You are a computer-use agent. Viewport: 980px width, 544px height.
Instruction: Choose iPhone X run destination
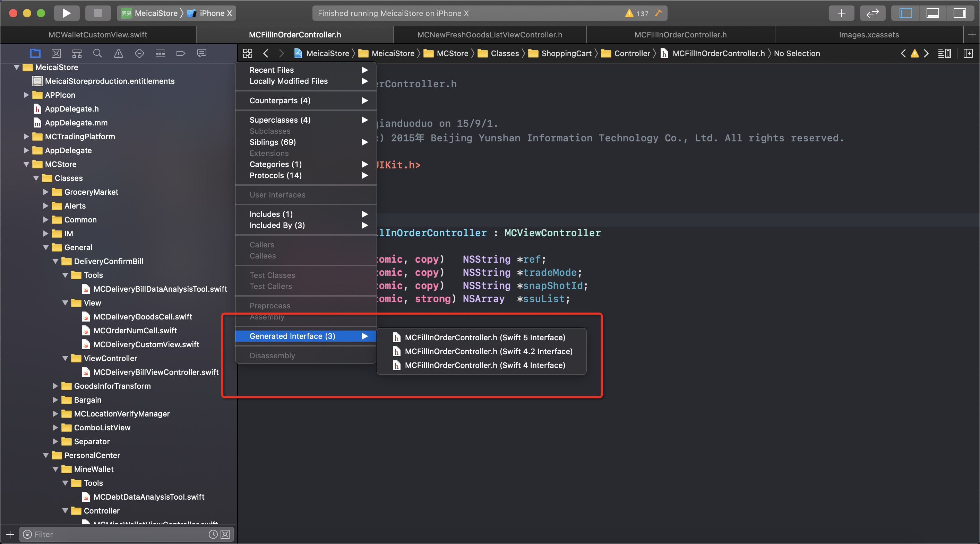point(210,13)
